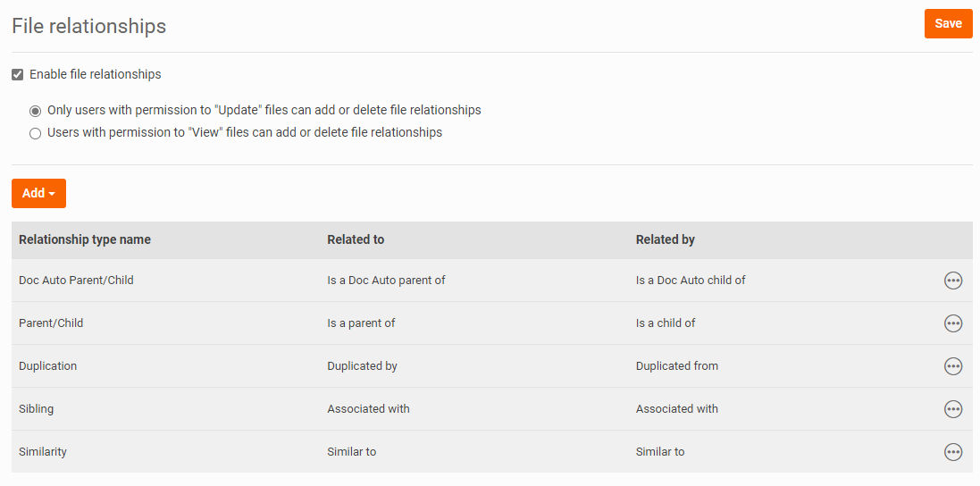980x486 pixels.
Task: Select the Doc Auto Parent/Child relationship name
Action: [76, 281]
